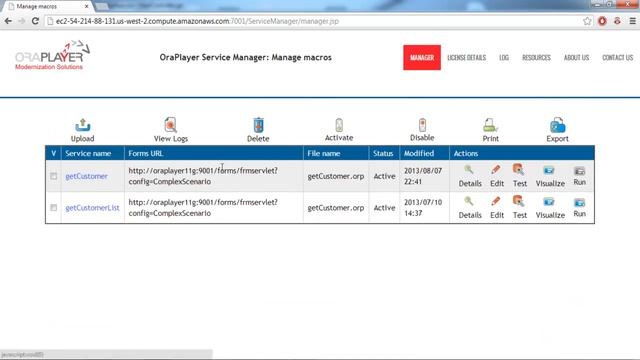This screenshot has width=640, height=360.
Task: Click the Status column header
Action: tap(383, 153)
